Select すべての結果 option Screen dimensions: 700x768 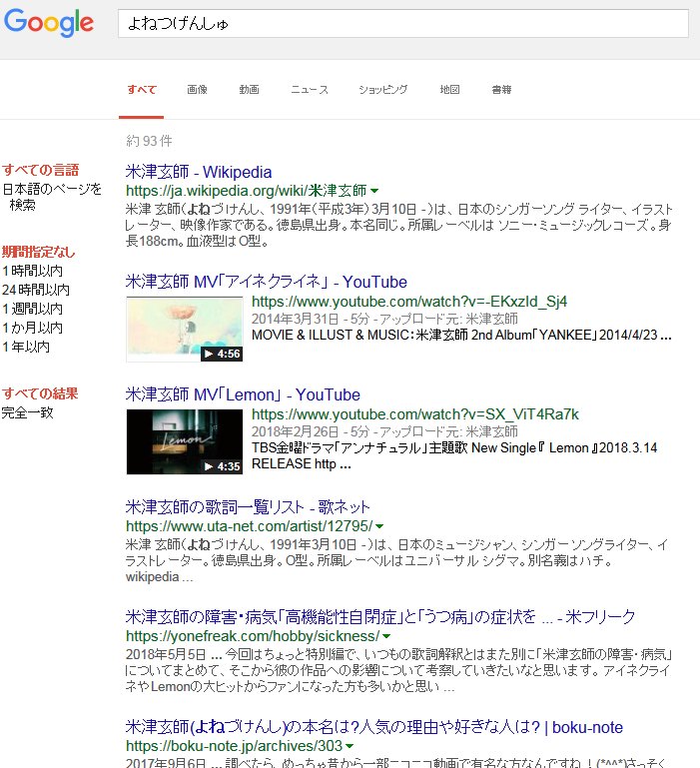40,393
